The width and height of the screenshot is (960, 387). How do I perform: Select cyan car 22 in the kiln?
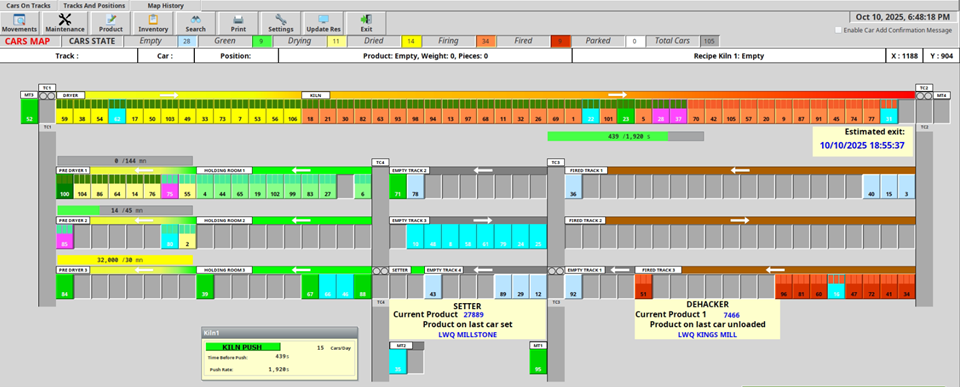coord(591,111)
